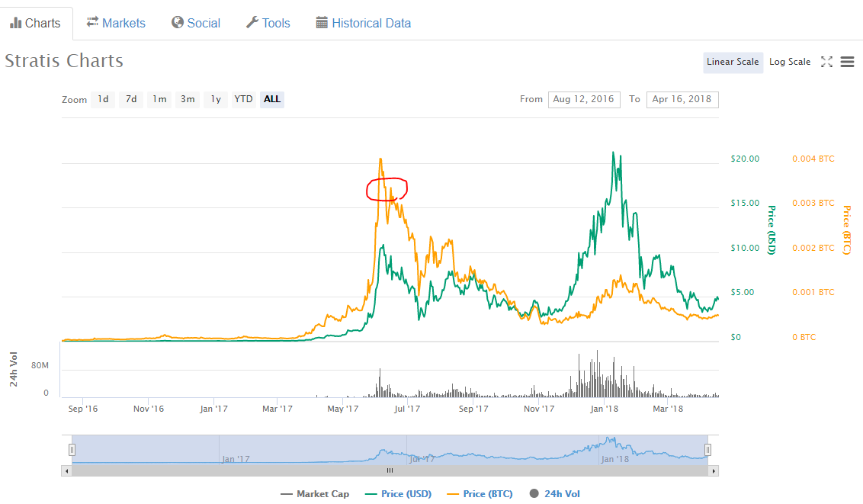
Task: Set zoom to YTD
Action: pyautogui.click(x=243, y=99)
